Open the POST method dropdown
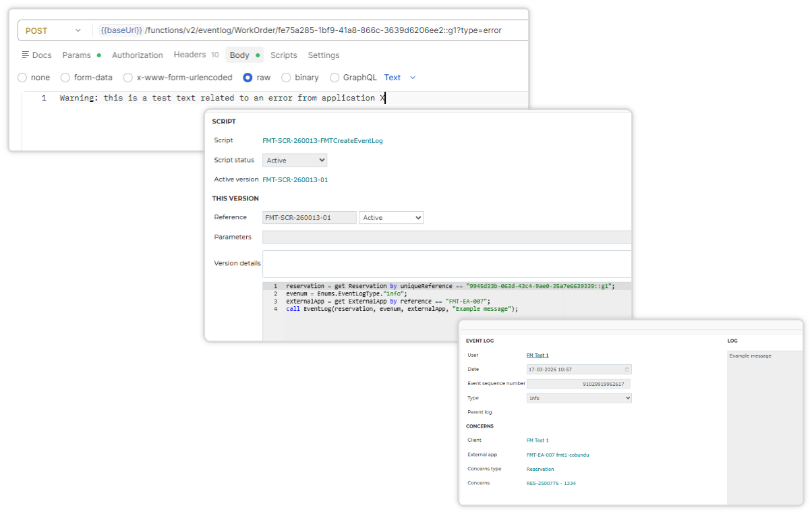Viewport: 812px width, 514px height. click(54, 30)
